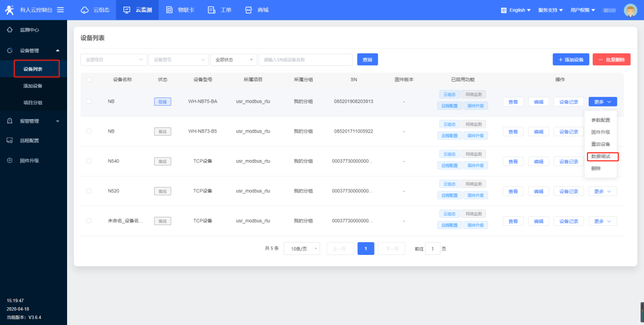Check the box for device WH-NB73-B5
This screenshot has height=325, width=644.
(x=89, y=131)
